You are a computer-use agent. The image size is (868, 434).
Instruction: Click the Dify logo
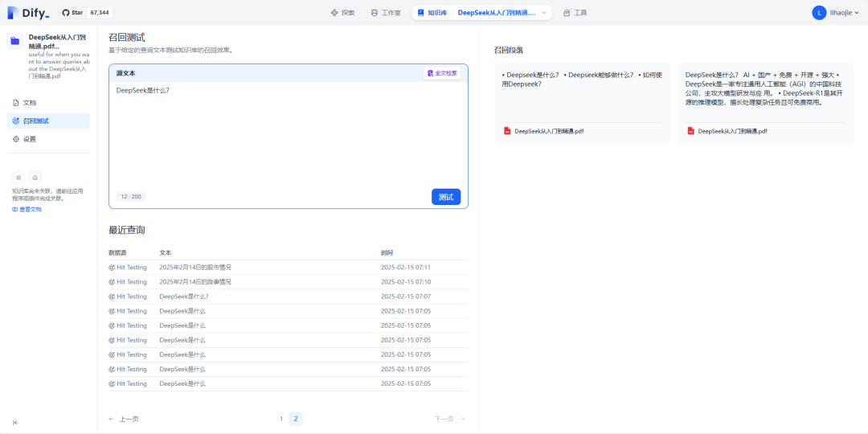tap(28, 13)
